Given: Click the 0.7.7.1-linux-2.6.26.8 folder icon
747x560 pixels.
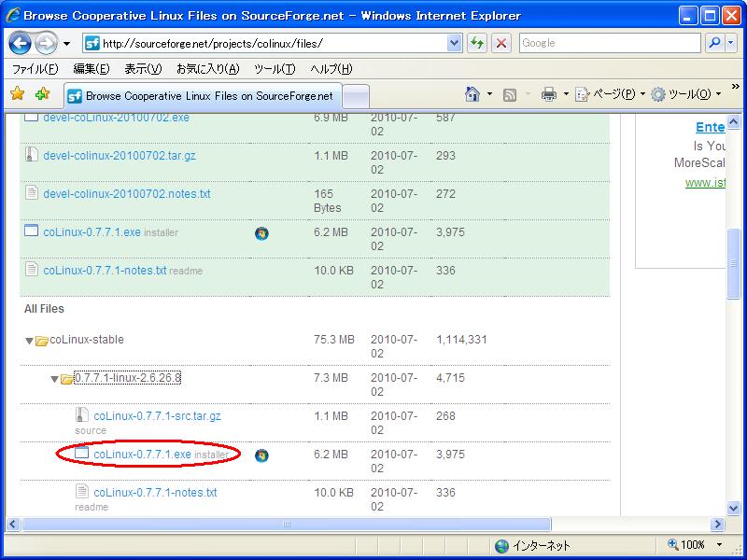Looking at the screenshot, I should click(x=67, y=379).
